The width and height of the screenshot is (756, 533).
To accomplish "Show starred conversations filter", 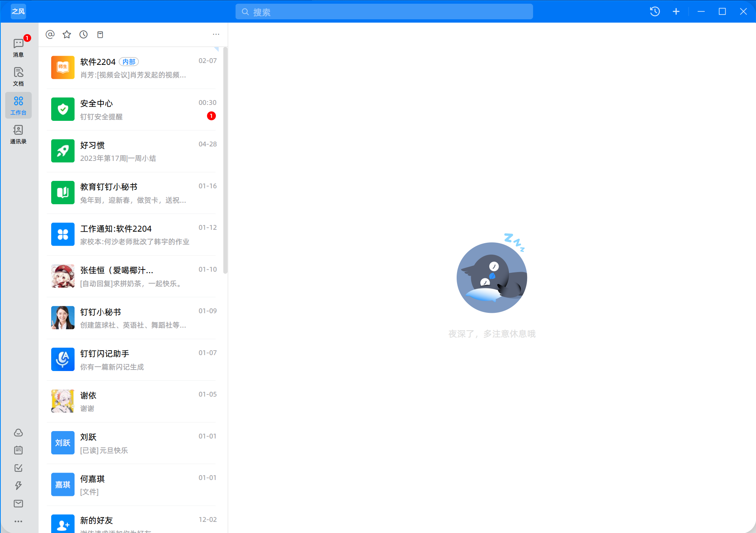I will point(67,34).
